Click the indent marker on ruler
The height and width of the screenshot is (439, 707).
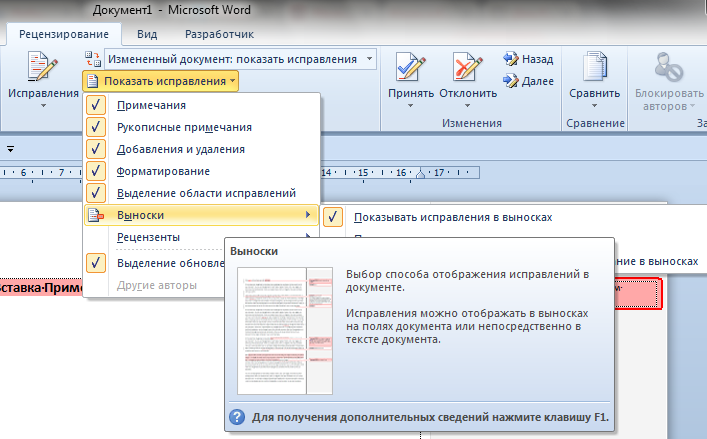click(x=420, y=173)
